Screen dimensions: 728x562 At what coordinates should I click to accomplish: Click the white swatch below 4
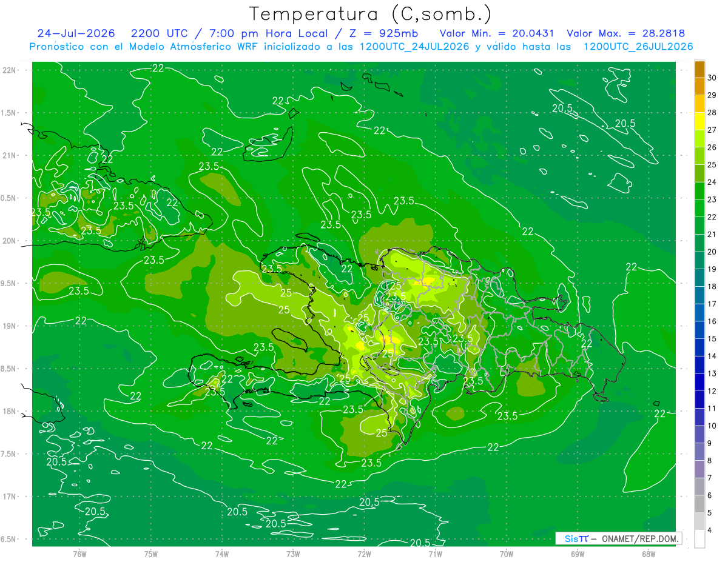click(x=699, y=539)
